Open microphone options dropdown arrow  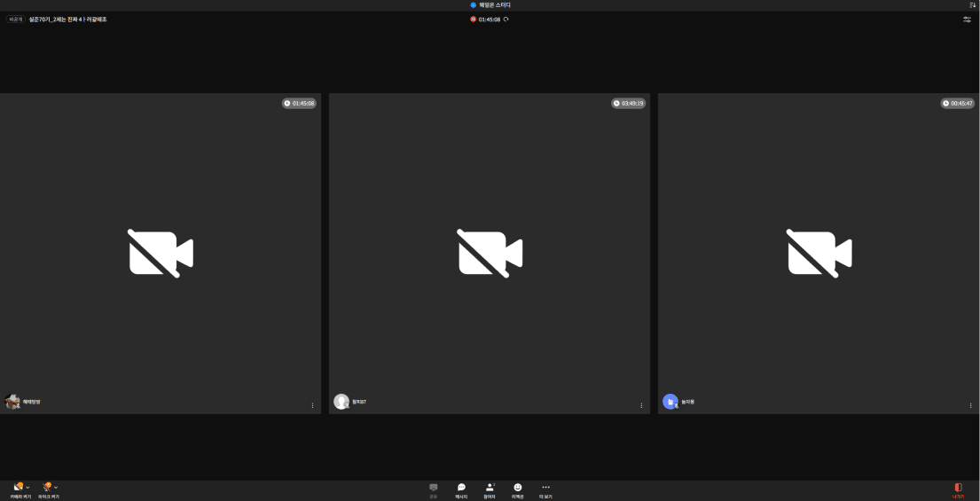tap(56, 488)
